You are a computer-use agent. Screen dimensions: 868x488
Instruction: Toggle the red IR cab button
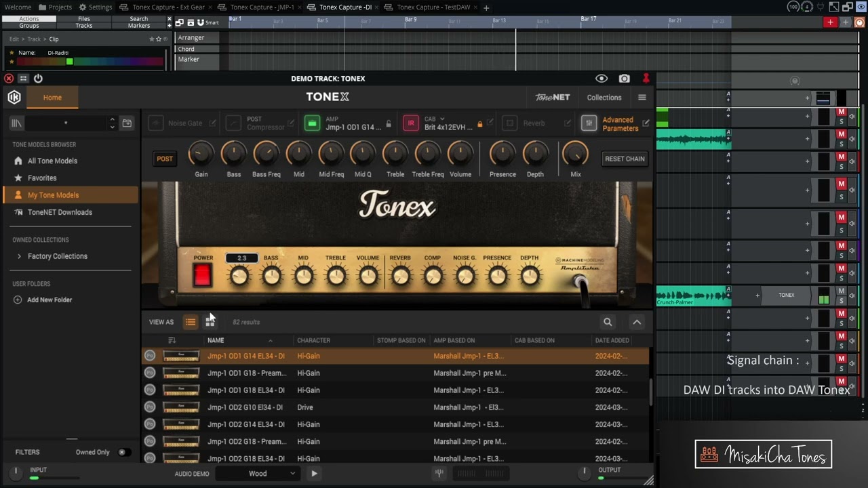click(410, 123)
